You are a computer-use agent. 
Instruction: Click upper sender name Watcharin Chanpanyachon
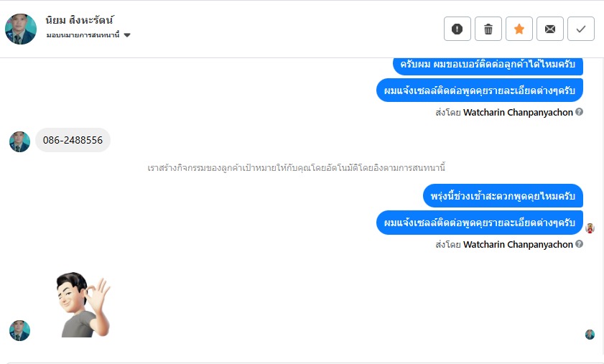(x=519, y=112)
